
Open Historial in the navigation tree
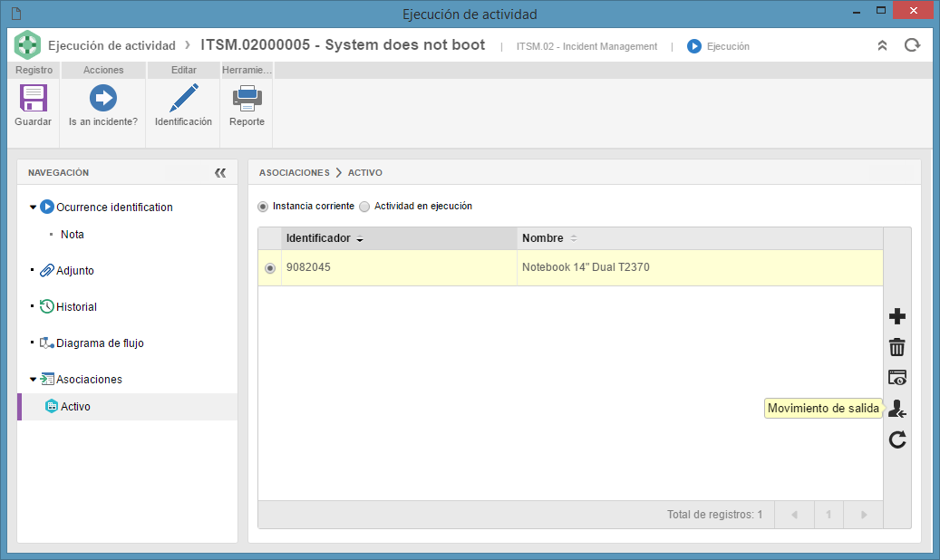click(x=76, y=307)
